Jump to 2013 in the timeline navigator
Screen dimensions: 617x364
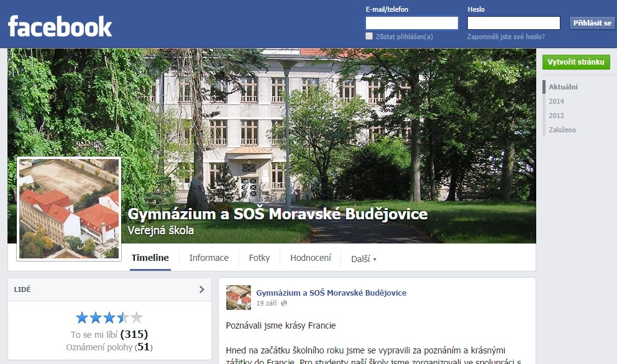point(556,116)
